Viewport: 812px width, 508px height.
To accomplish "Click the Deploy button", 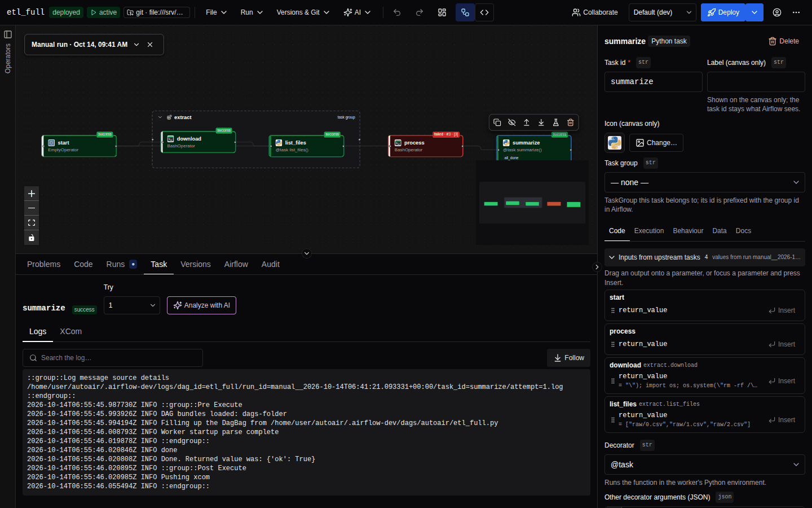I will (x=723, y=12).
